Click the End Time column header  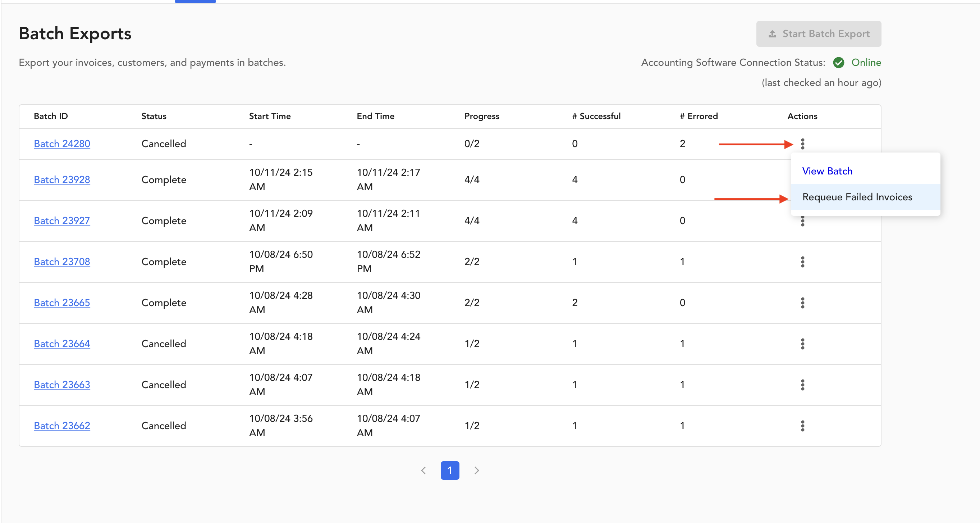coord(375,117)
